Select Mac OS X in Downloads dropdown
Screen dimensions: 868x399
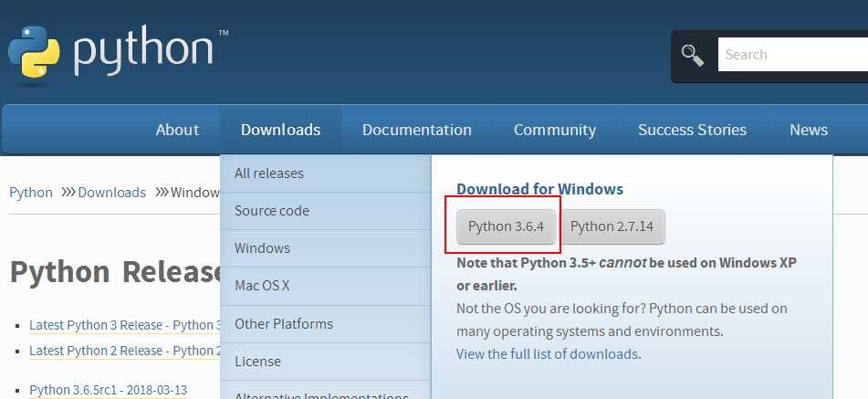tap(326, 286)
